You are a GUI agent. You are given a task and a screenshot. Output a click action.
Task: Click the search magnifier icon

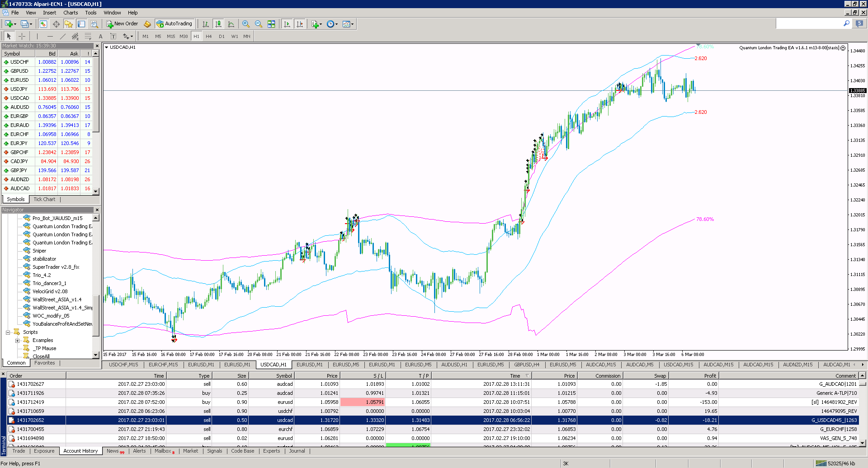tap(847, 23)
